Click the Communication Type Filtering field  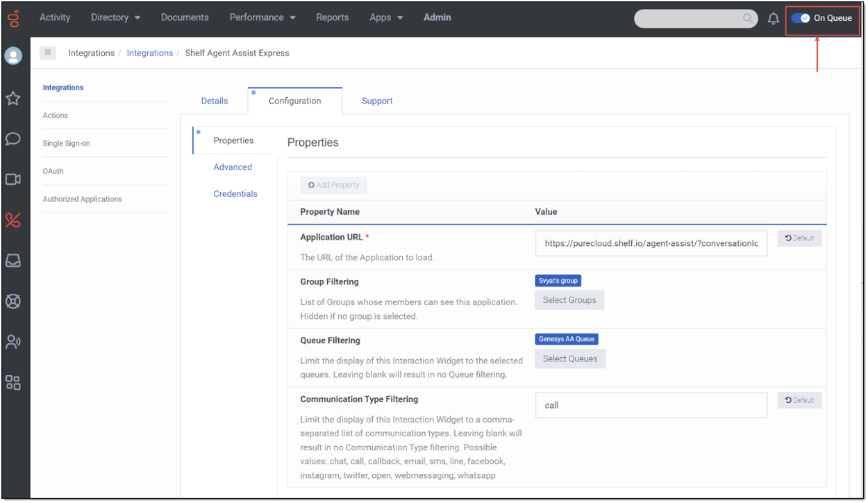[x=651, y=405]
